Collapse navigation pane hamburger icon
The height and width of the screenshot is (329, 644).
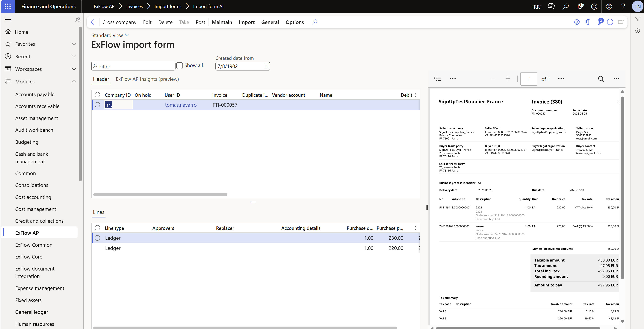(x=8, y=19)
